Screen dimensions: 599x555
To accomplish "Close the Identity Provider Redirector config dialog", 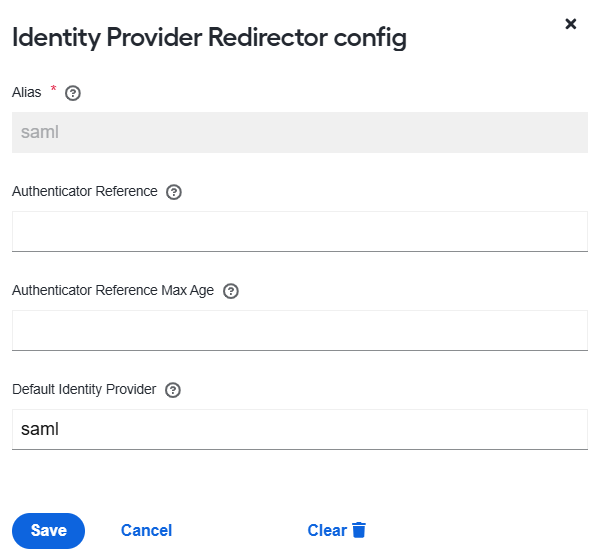I will coord(571,24).
